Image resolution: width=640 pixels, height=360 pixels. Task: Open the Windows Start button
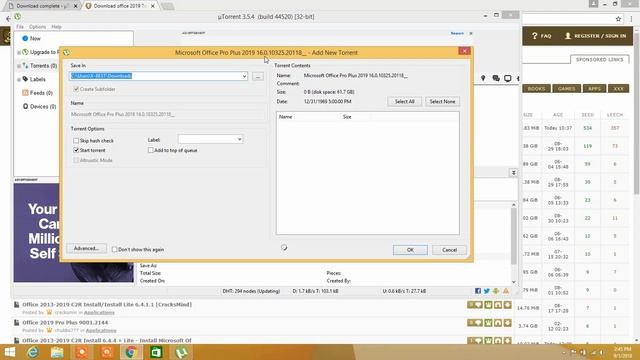[x=9, y=352]
